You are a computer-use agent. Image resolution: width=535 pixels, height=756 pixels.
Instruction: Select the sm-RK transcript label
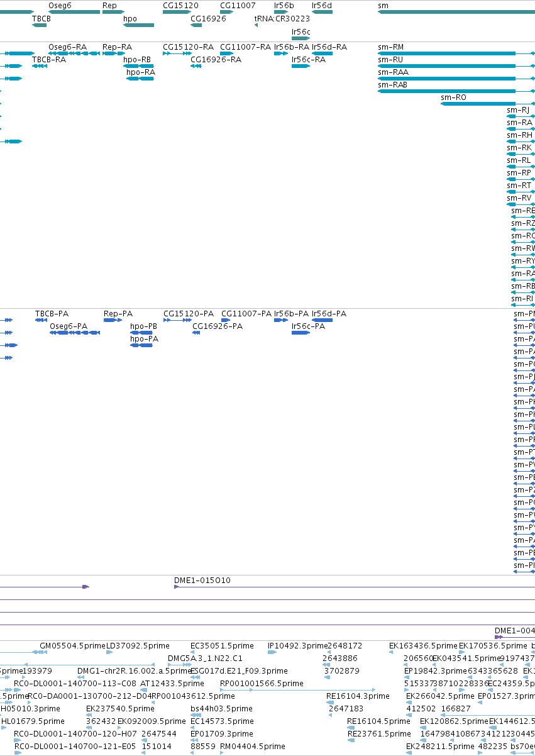[519, 147]
